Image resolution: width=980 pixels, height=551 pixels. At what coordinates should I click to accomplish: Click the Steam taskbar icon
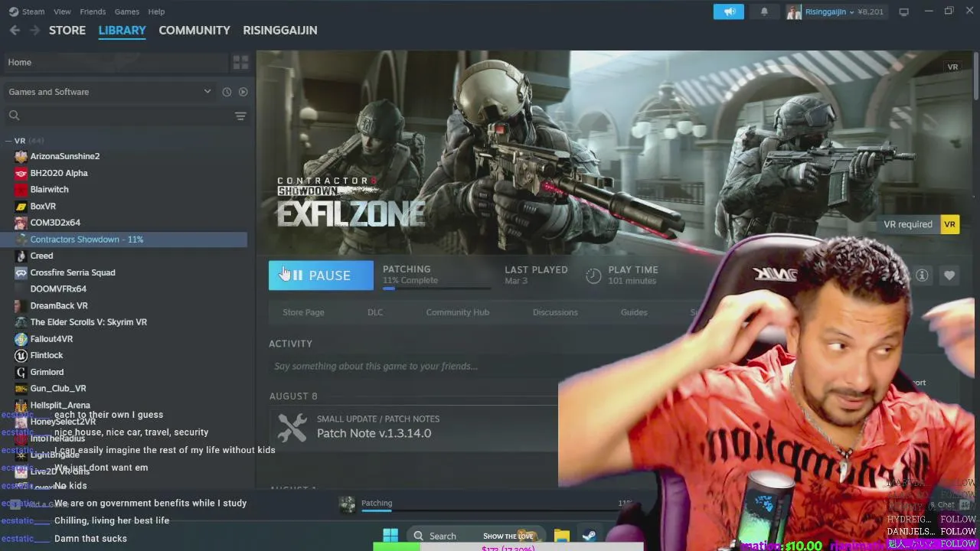(x=590, y=536)
